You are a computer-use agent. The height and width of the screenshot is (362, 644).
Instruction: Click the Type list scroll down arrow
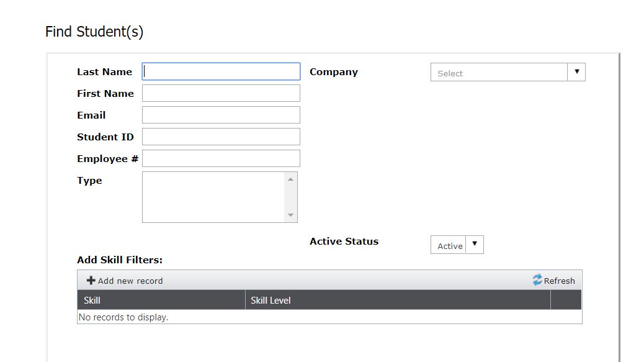coord(291,215)
